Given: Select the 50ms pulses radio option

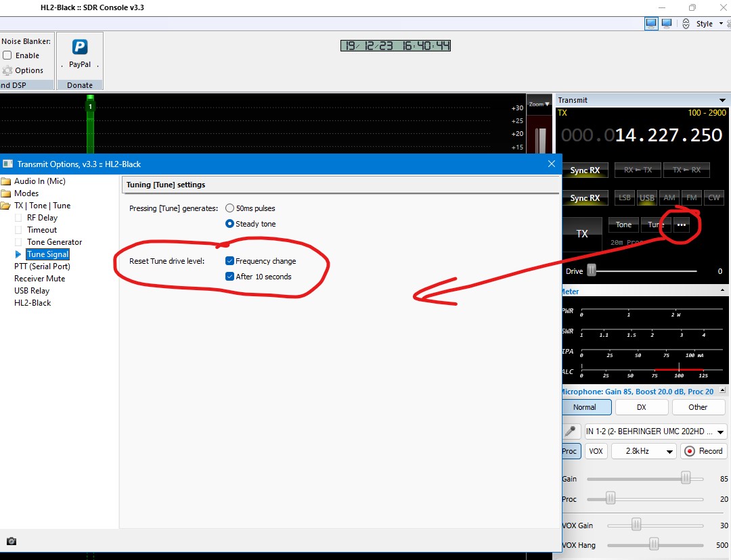Looking at the screenshot, I should click(230, 208).
